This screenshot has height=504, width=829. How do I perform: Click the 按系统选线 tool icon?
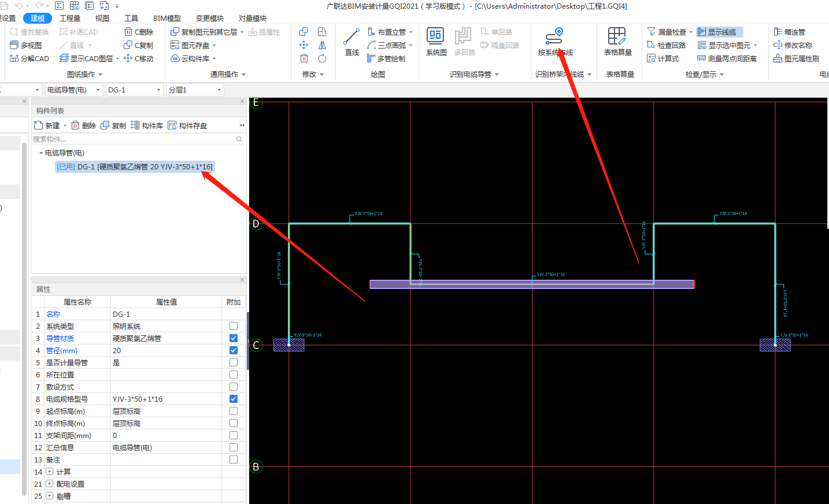(x=554, y=37)
